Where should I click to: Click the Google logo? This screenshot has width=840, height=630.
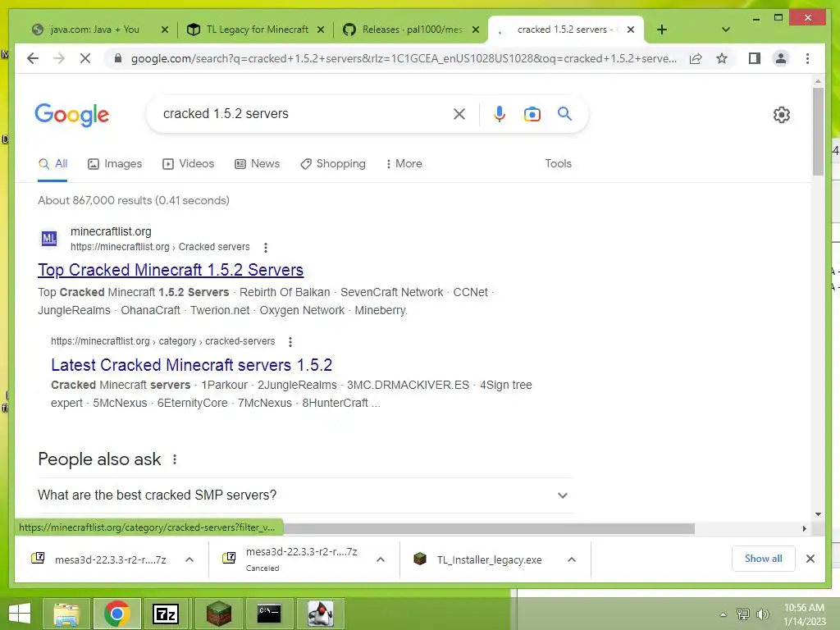[x=72, y=115]
